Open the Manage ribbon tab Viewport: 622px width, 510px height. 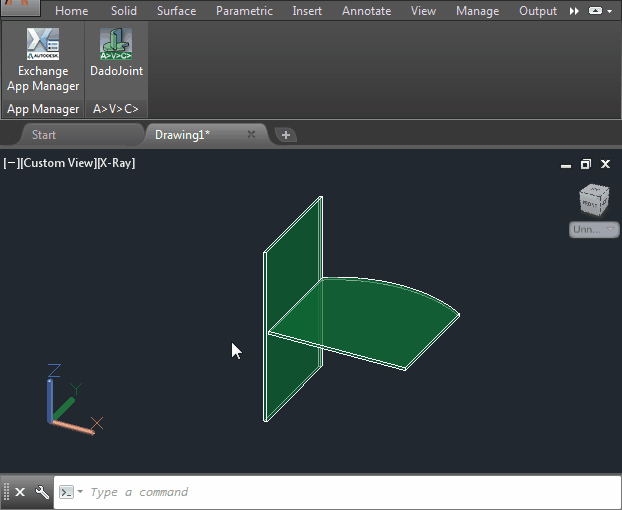pos(478,11)
